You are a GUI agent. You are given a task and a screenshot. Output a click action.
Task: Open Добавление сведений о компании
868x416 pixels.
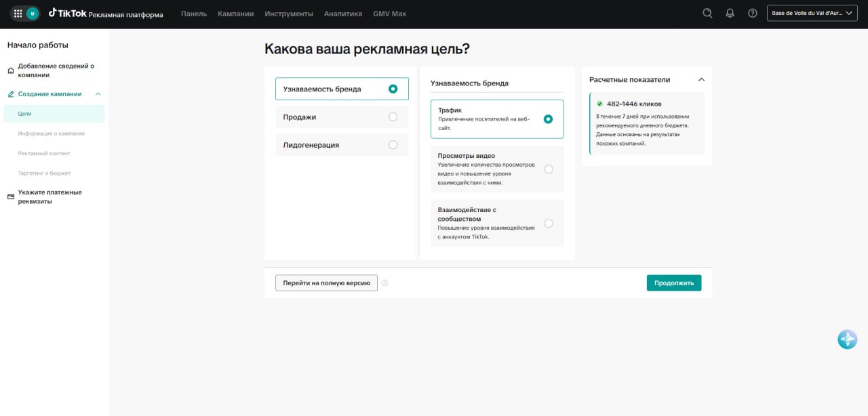(x=56, y=70)
